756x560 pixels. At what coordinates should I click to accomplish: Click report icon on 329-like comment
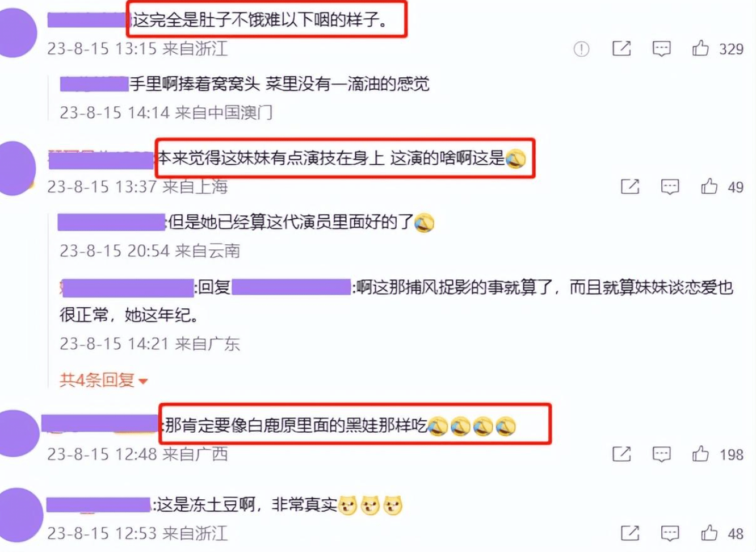click(581, 49)
